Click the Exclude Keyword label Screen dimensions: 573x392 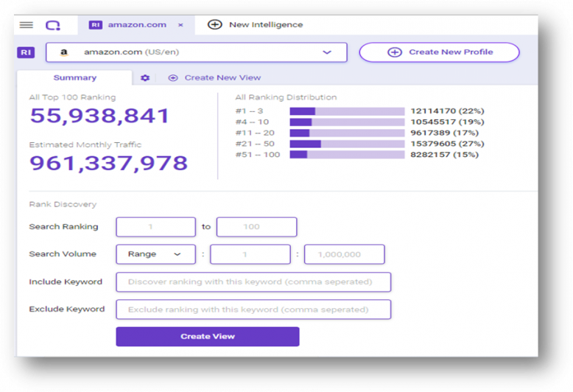(67, 309)
